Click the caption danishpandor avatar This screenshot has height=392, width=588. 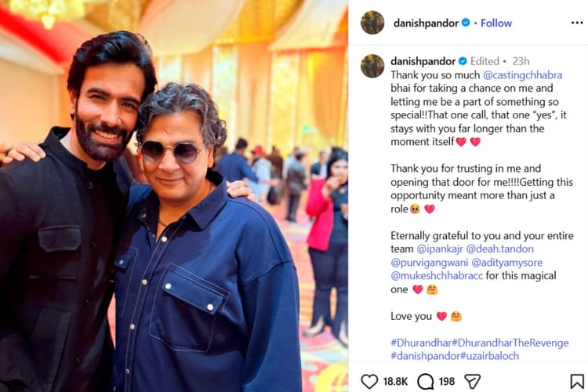(372, 66)
